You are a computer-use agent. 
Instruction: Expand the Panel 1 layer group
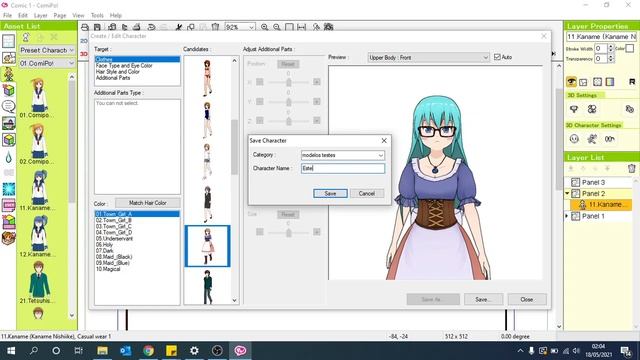tap(567, 216)
